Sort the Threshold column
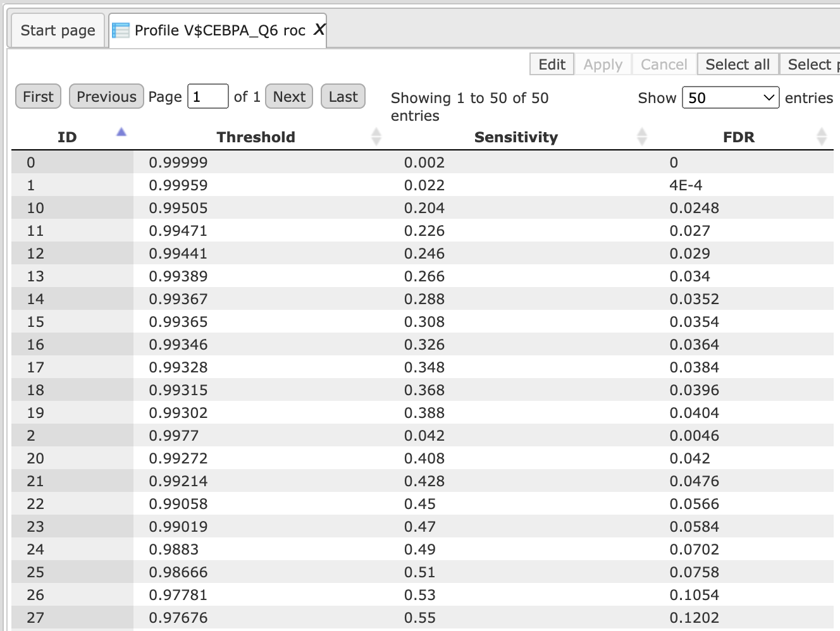The height and width of the screenshot is (631, 840). (x=376, y=137)
